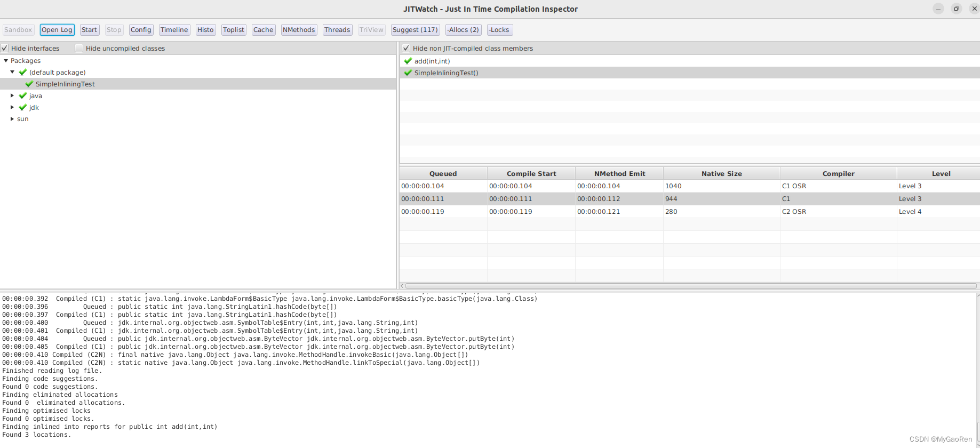Collapse the Packages tree root
This screenshot has width=980, height=448.
coord(6,61)
